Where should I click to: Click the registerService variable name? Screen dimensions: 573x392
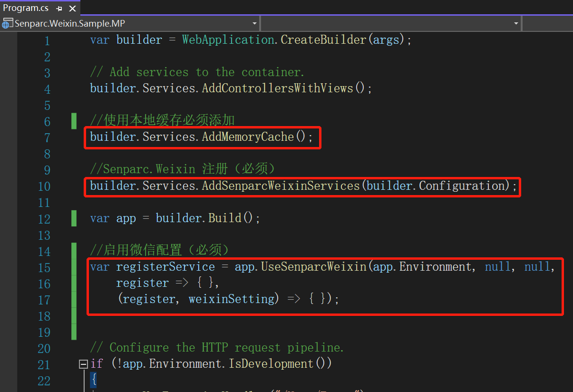[x=165, y=267]
